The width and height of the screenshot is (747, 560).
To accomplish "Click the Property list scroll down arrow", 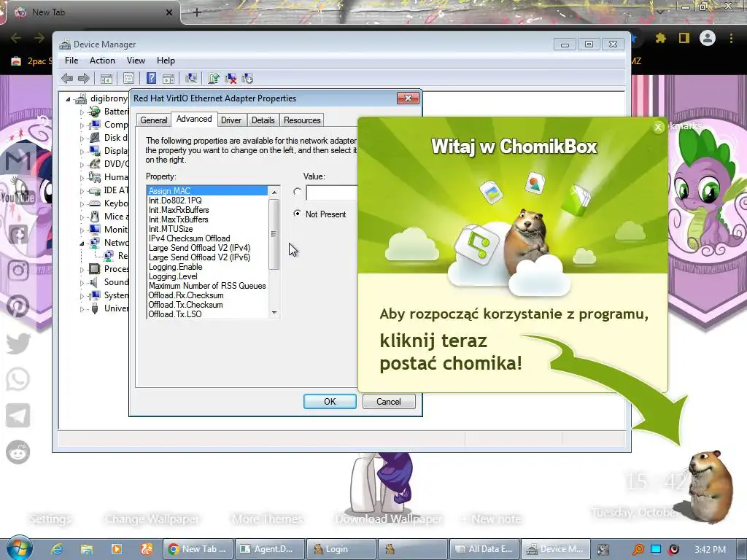I will click(x=274, y=313).
